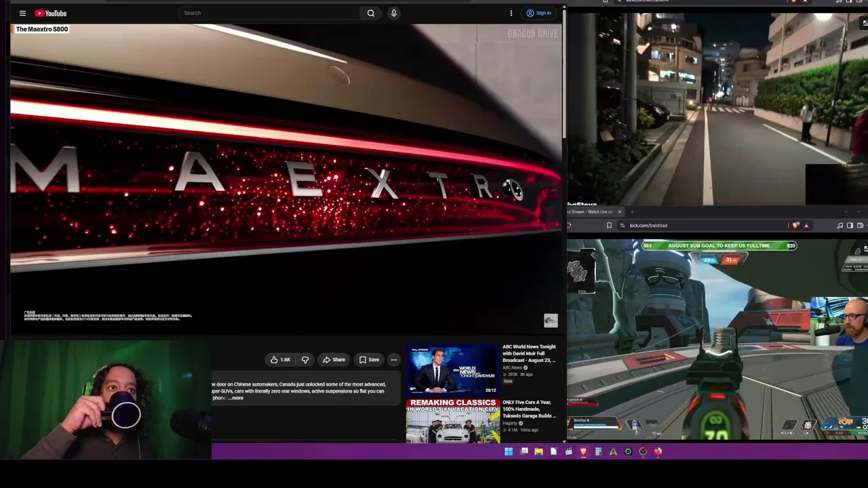Screen dimensions: 868x488
Task: Open YouTube settings three-dot menu
Action: click(x=511, y=13)
